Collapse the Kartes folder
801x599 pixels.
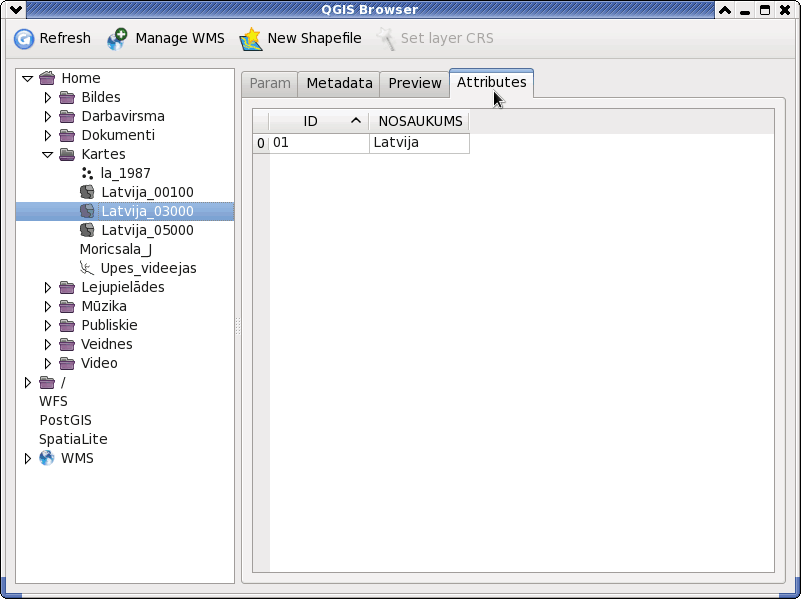click(48, 155)
